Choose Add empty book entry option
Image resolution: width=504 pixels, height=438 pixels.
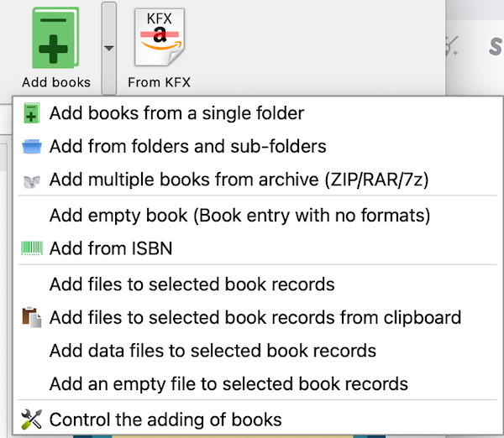239,216
